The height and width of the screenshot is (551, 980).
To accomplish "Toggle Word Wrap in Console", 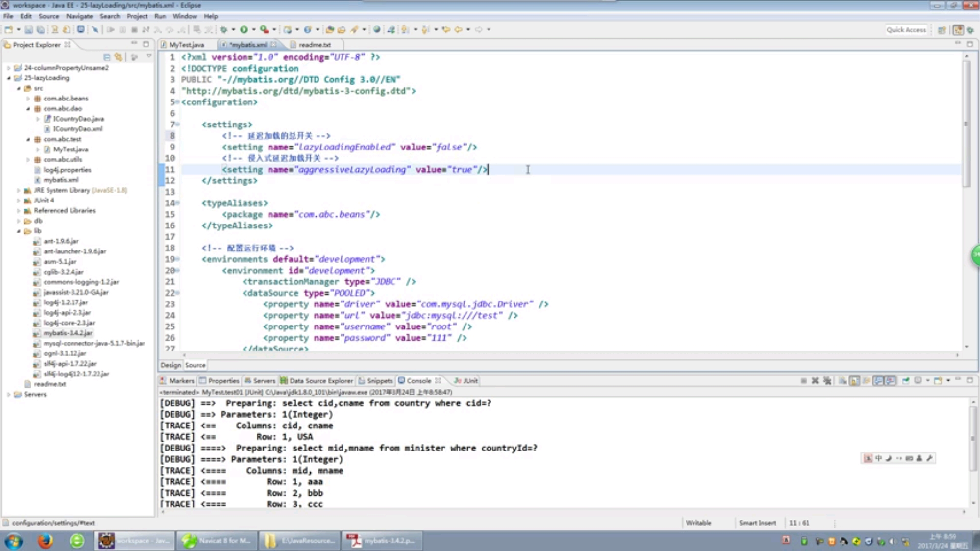I will pyautogui.click(x=866, y=381).
